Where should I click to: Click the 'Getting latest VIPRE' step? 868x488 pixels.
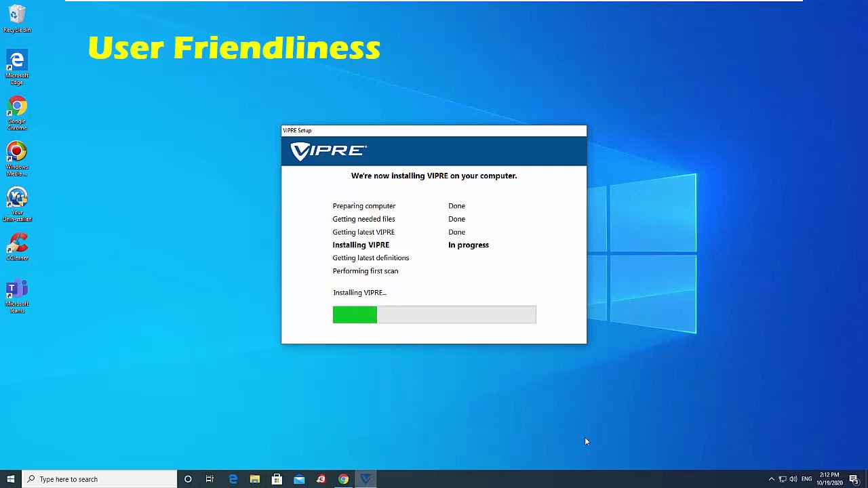tap(363, 232)
